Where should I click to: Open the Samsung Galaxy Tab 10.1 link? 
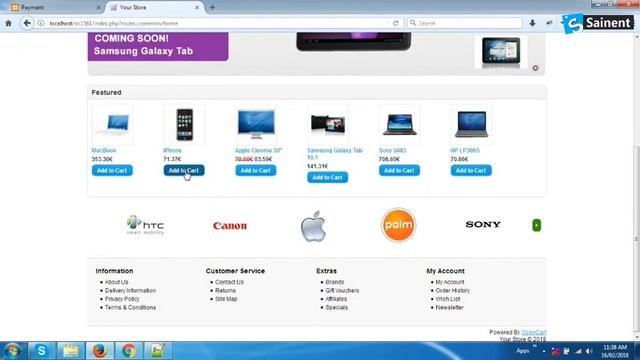335,153
